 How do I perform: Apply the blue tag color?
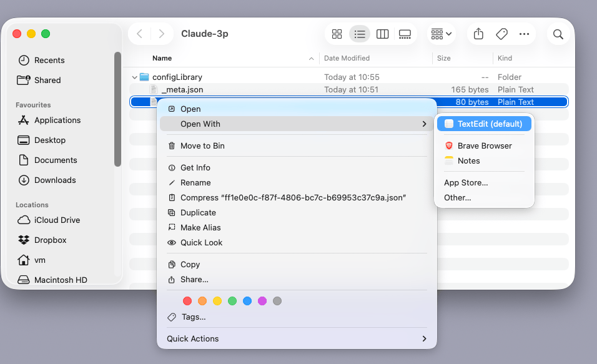click(247, 301)
